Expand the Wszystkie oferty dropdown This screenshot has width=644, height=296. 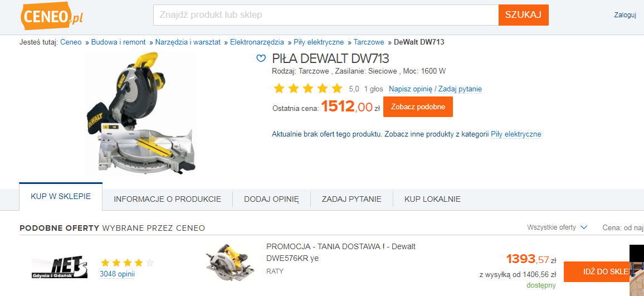tap(557, 227)
